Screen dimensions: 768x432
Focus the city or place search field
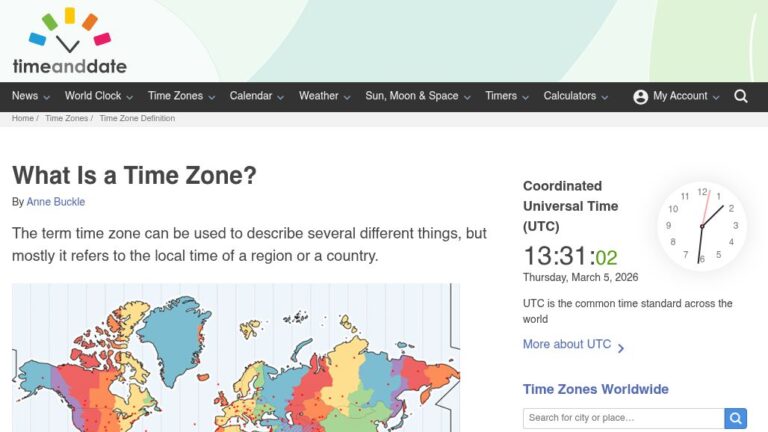tap(623, 418)
